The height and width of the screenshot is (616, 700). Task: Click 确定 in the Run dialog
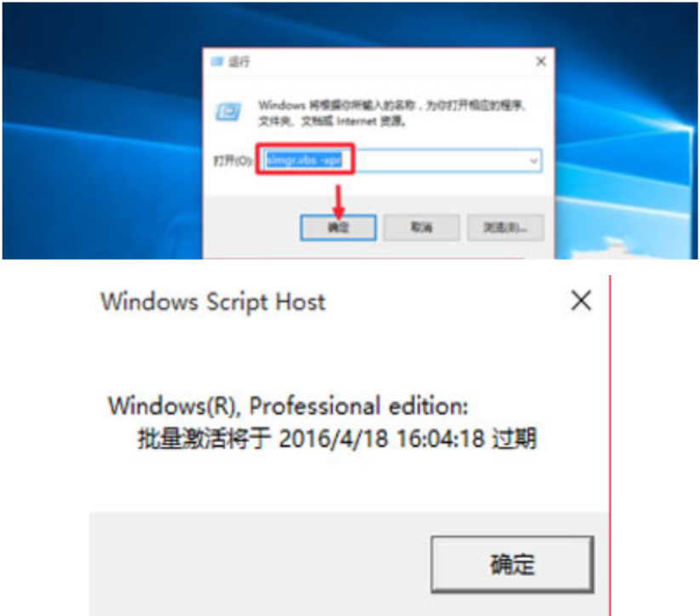tap(338, 227)
